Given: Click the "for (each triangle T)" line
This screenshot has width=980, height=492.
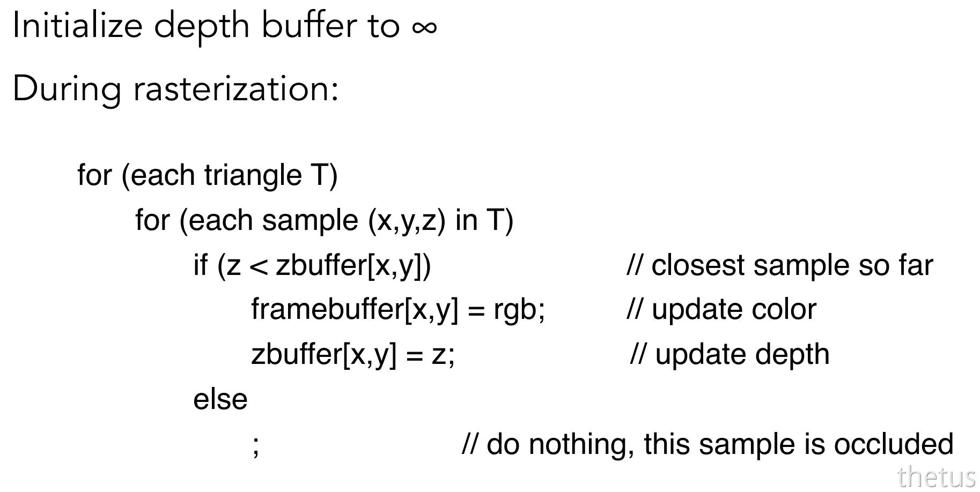Looking at the screenshot, I should click(208, 175).
